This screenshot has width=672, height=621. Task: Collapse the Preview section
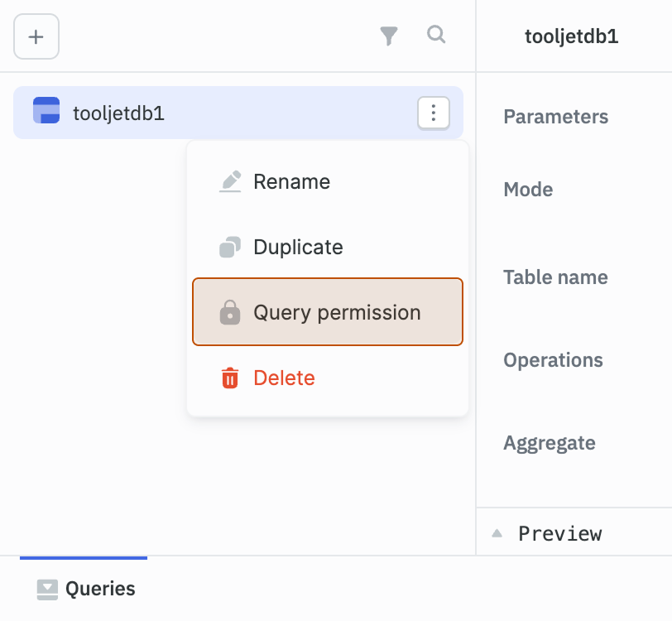click(x=497, y=533)
